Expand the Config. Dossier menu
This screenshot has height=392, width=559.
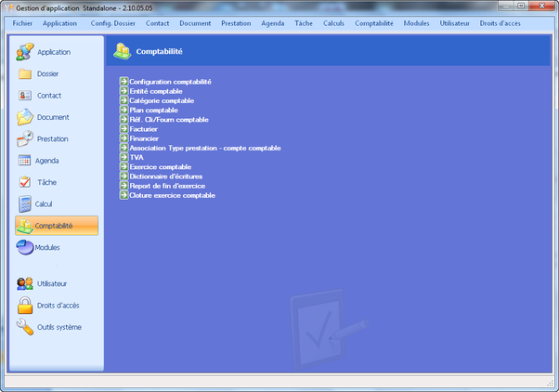point(112,22)
